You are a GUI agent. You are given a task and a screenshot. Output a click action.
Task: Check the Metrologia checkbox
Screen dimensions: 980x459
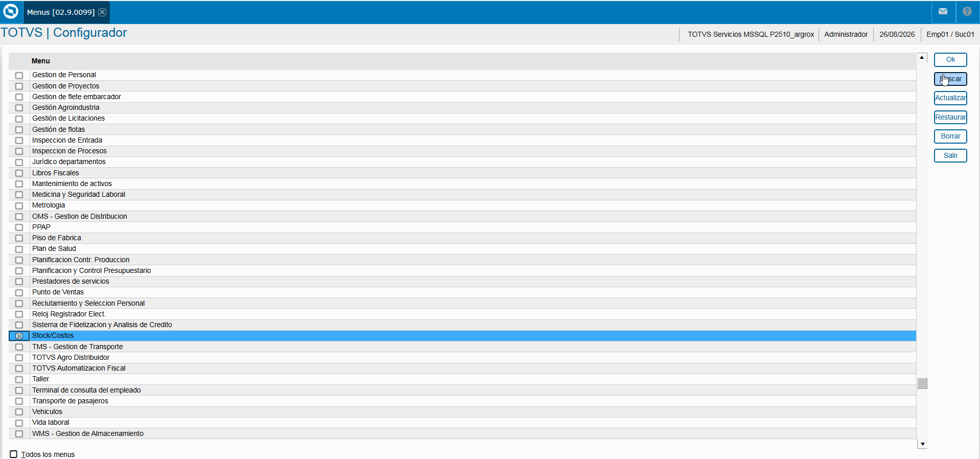coord(19,205)
